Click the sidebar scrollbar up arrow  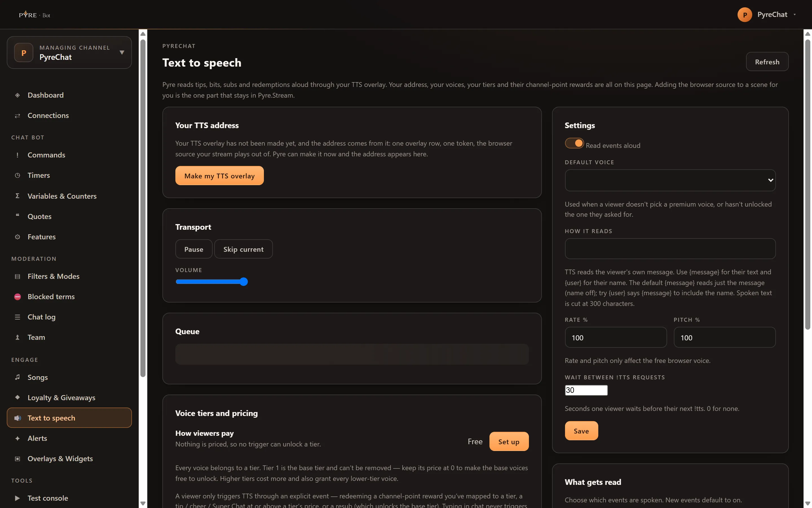tap(143, 34)
